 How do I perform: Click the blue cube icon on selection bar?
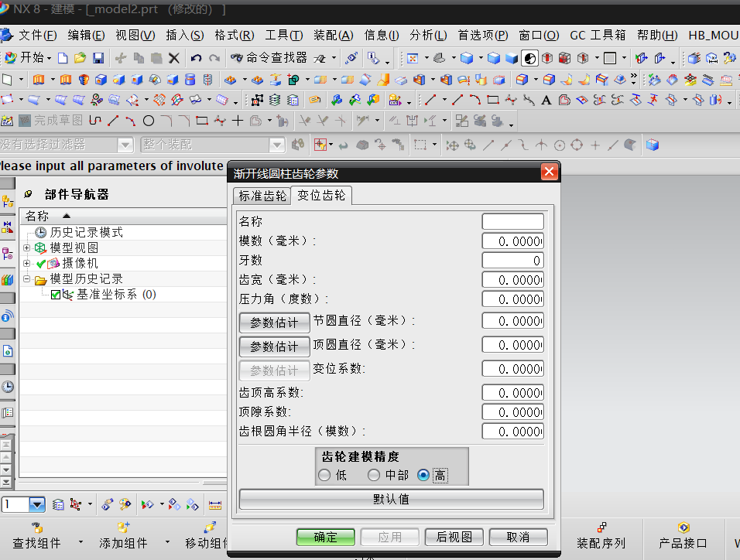653,145
